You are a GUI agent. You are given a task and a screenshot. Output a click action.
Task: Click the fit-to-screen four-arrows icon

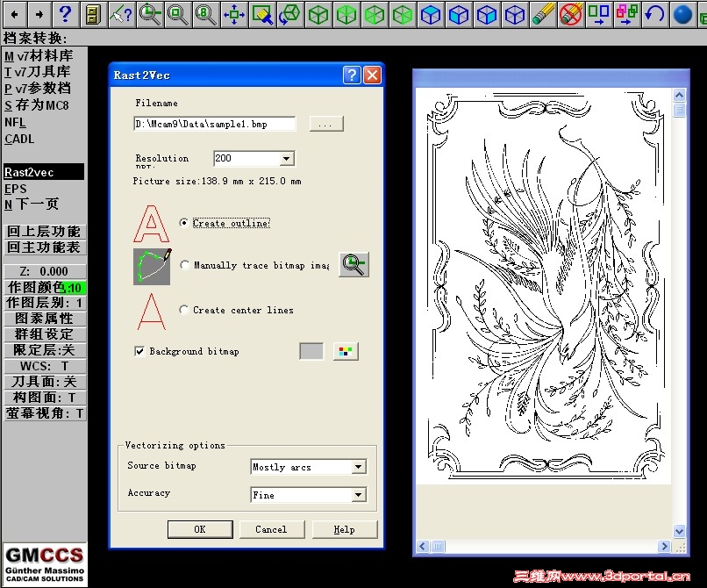[x=234, y=14]
